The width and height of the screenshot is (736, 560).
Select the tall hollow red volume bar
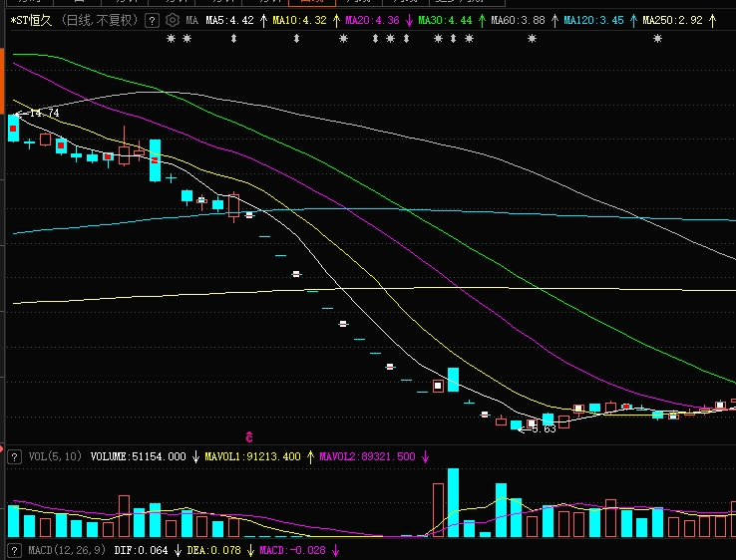click(438, 510)
